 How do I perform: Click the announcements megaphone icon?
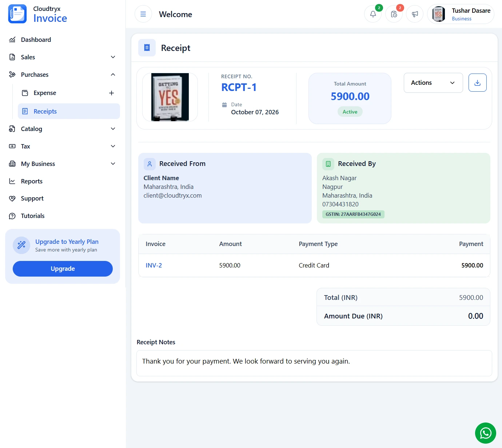click(415, 14)
